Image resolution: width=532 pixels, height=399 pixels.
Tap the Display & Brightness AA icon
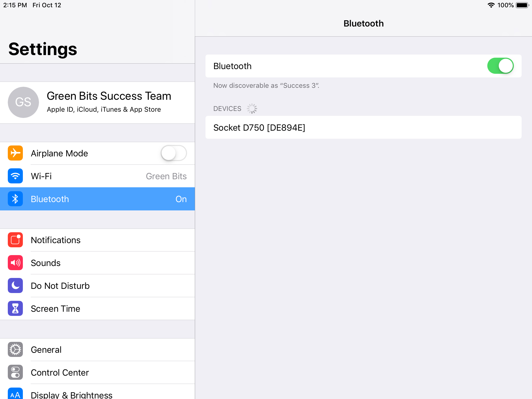coord(15,394)
